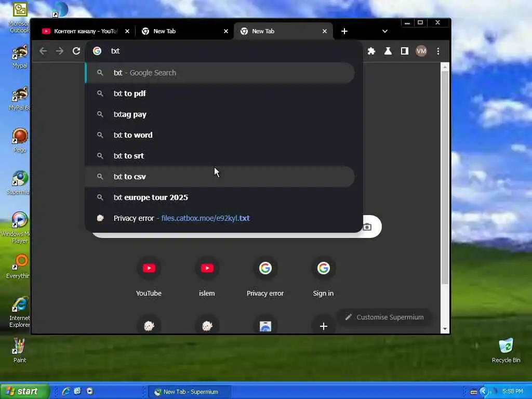Open the VM profile avatar
This screenshot has height=399, width=532.
[x=421, y=51]
